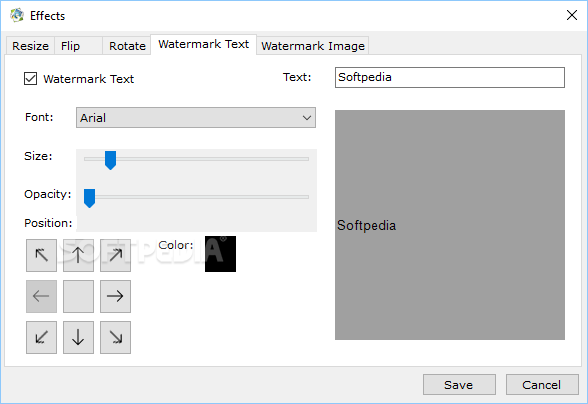Image resolution: width=588 pixels, height=404 pixels.
Task: Click the Effects window app icon
Action: coord(17,15)
